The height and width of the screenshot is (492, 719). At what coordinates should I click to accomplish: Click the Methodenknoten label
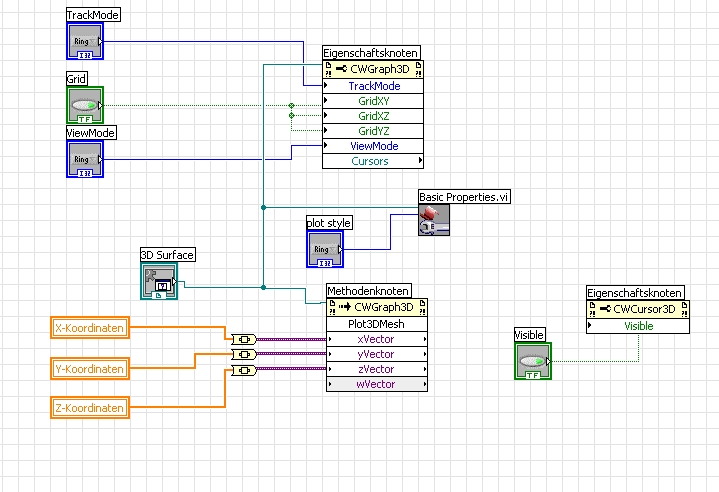pos(369,291)
